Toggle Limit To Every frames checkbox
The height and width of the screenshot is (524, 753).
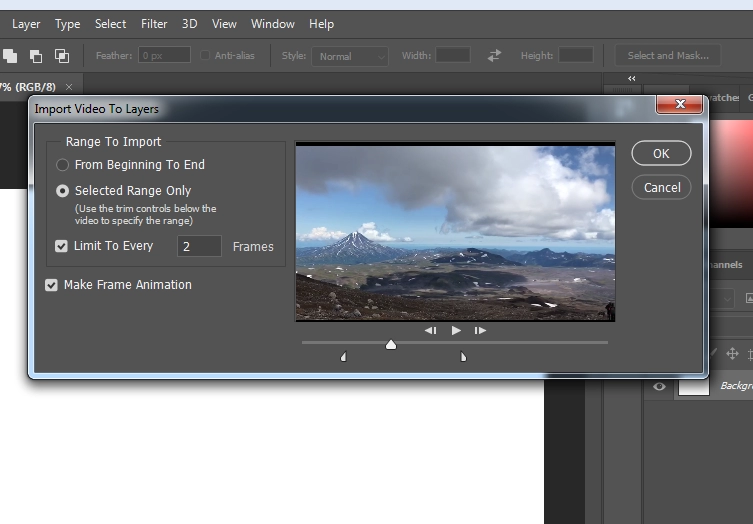(x=61, y=246)
